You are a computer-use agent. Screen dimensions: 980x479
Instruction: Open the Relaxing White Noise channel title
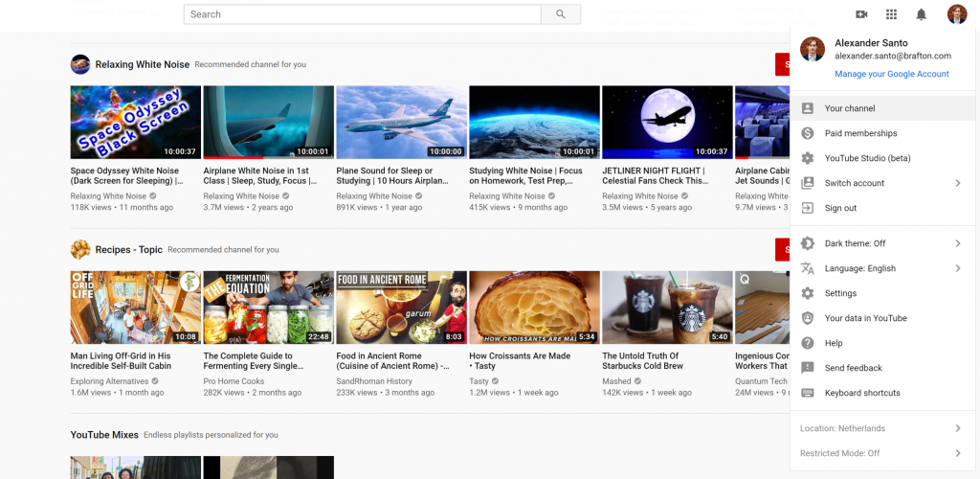tap(142, 64)
